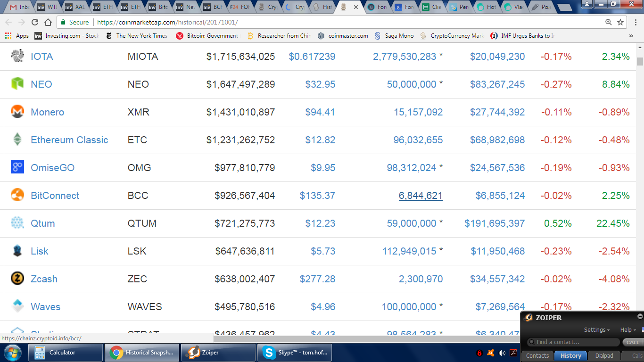Click the Zoiper logo in the Zoiper window
Image resolution: width=644 pixels, height=362 pixels.
(528, 318)
